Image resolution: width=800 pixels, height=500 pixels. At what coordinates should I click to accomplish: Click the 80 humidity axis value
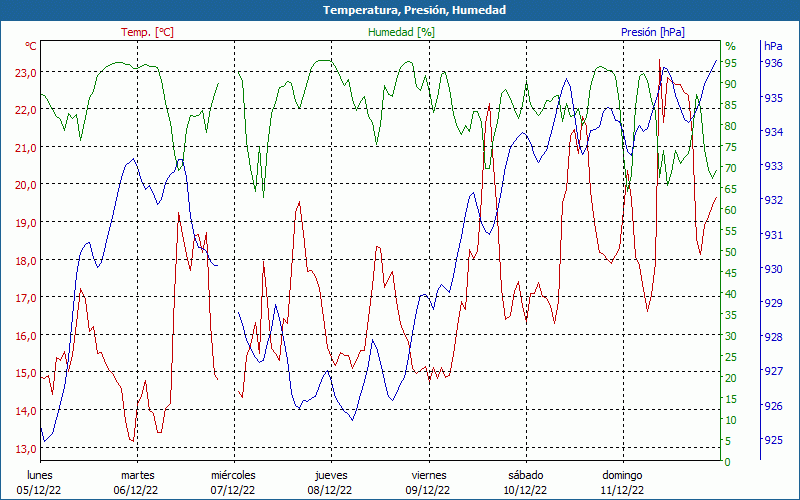(730, 126)
